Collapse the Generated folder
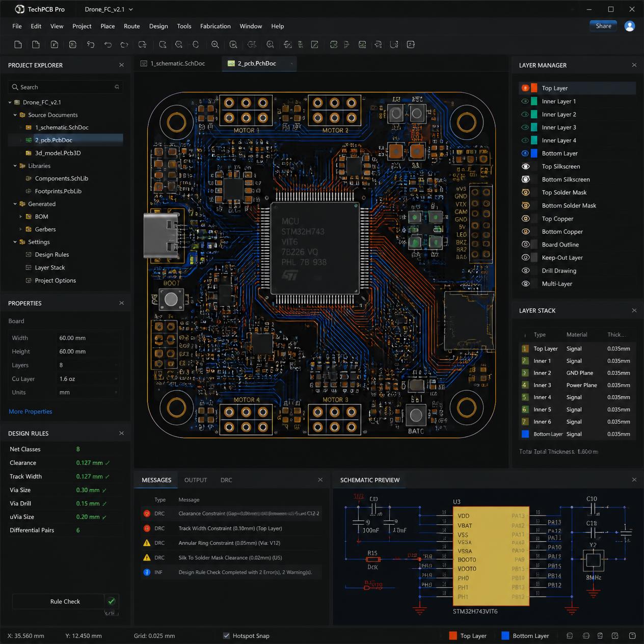Screen dimensions: 644x644 [15, 204]
